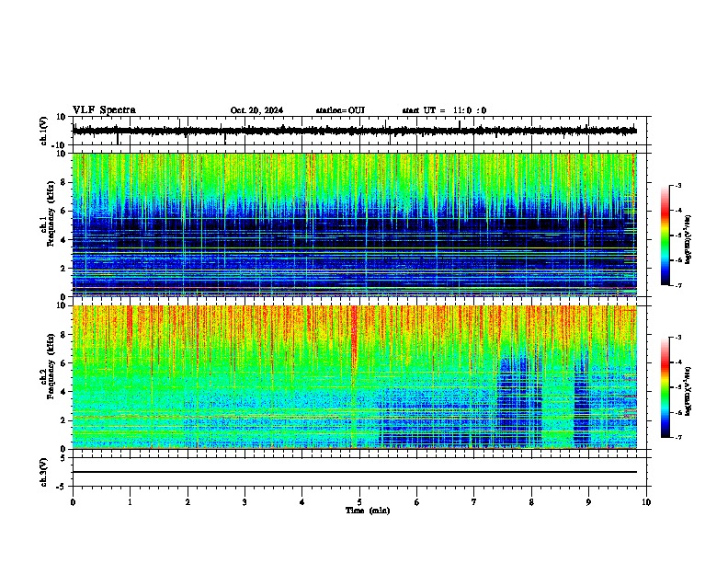This screenshot has width=728, height=563.
Task: Click the "5" tick on ch.3(V) axis
Action: tap(63, 457)
